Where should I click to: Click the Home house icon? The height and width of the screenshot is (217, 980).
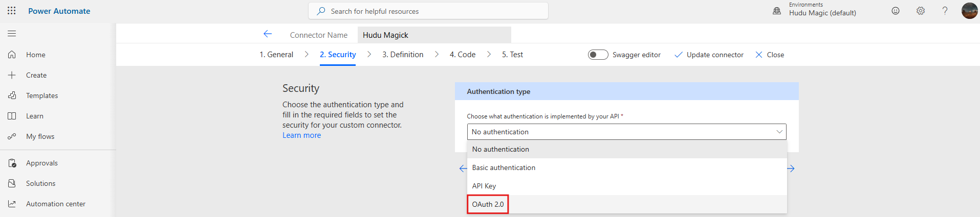[12, 55]
